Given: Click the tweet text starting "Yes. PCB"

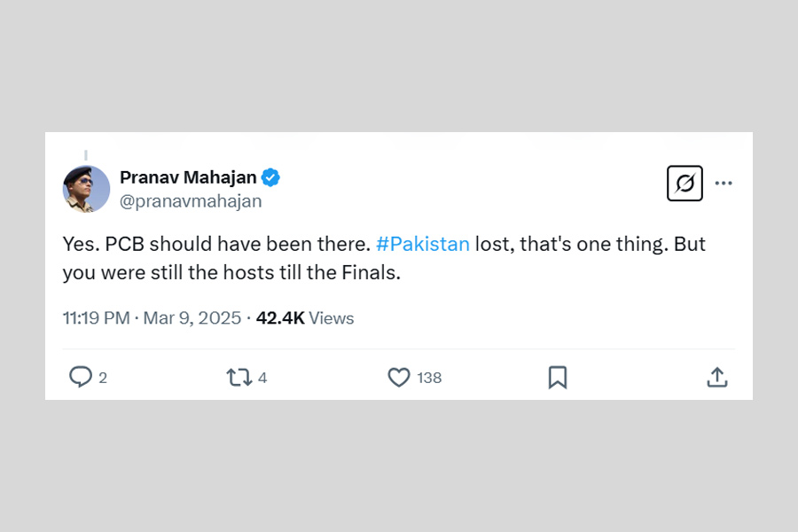Looking at the screenshot, I should point(213,244).
